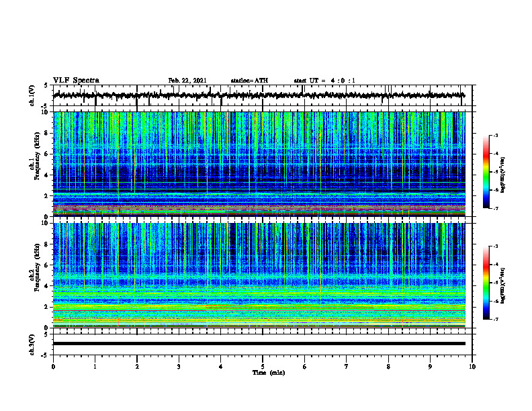Click time axis tick label "1"

click(x=95, y=367)
